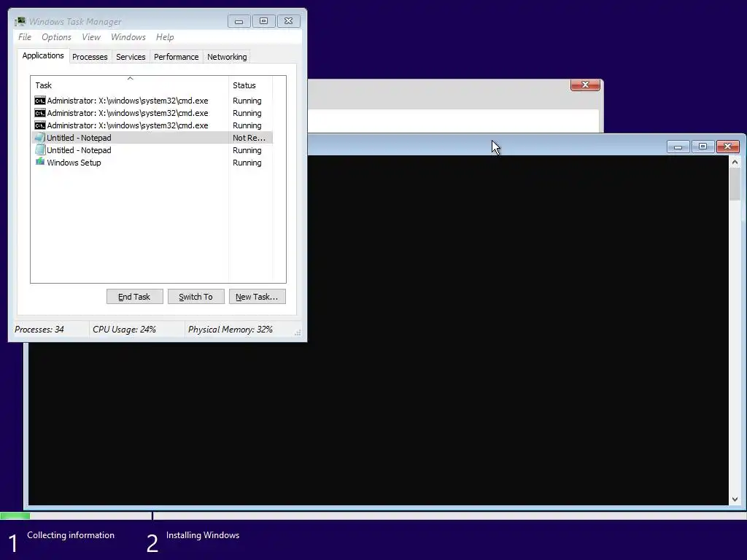Click Running status of Windows Setup
Screen dimensions: 747x560
pyautogui.click(x=247, y=163)
